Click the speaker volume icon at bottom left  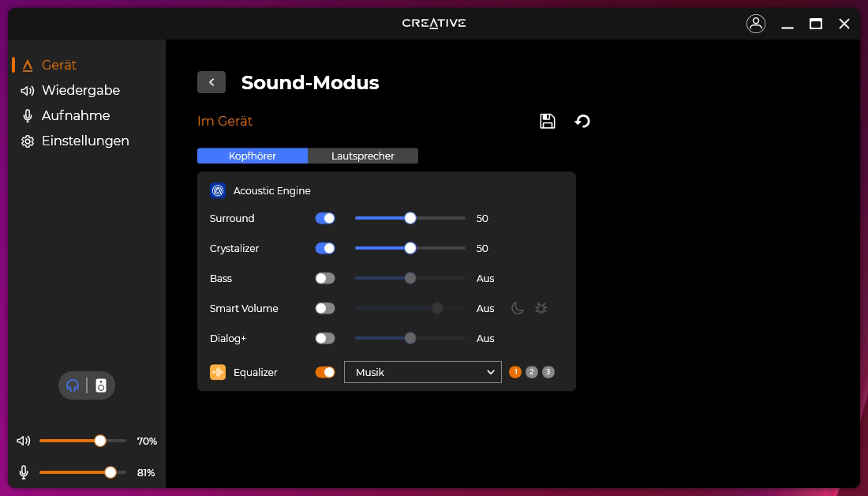pyautogui.click(x=23, y=440)
